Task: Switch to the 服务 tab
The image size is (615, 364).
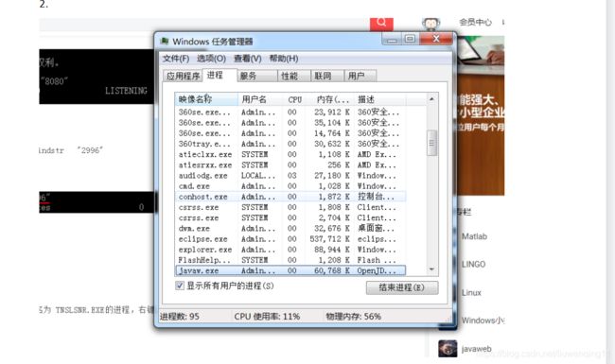Action: point(257,76)
